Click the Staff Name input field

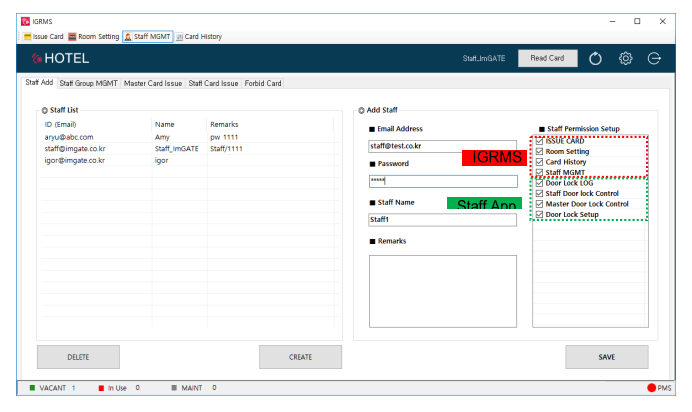coord(443,220)
